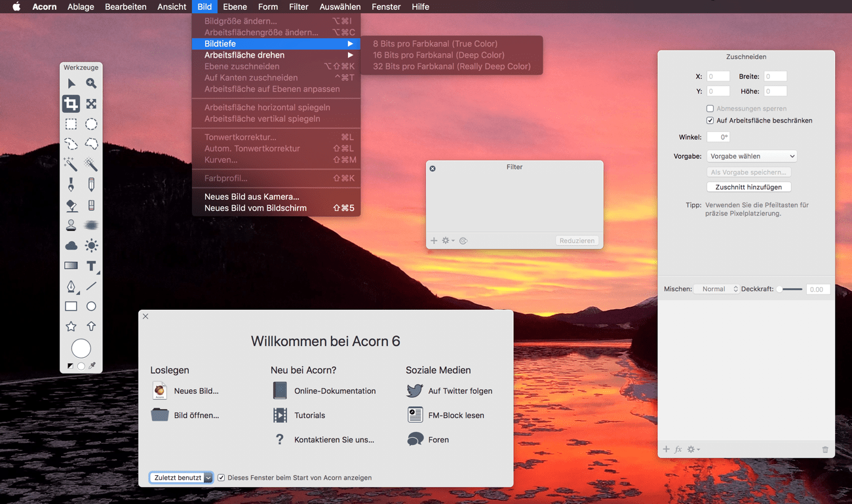The height and width of the screenshot is (504, 852).
Task: Pick color with the eyedropper icon
Action: tap(92, 366)
